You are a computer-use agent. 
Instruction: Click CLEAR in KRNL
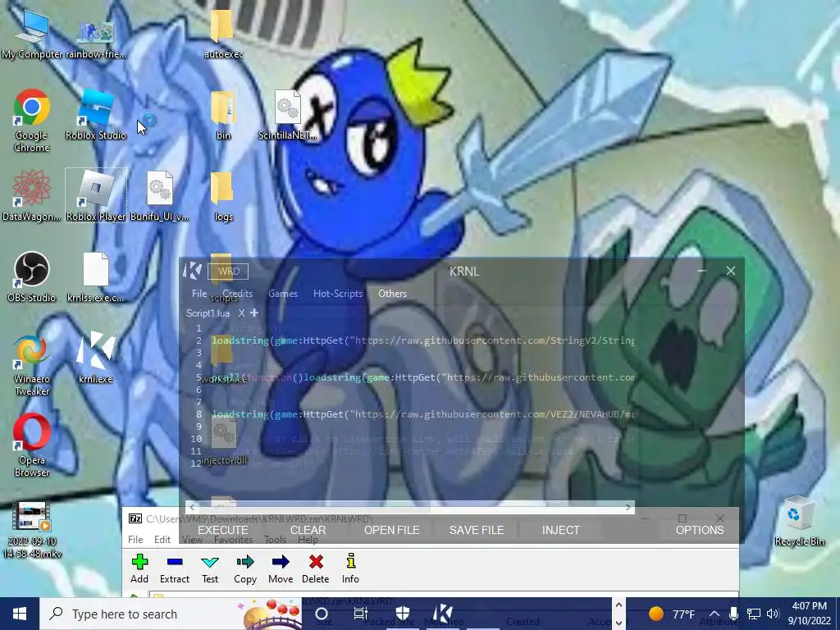[308, 530]
